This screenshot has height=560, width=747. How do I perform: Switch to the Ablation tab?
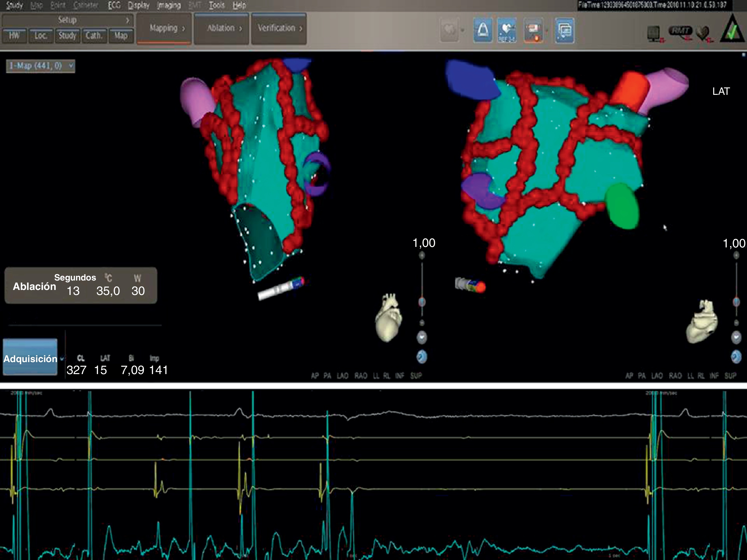(x=222, y=28)
